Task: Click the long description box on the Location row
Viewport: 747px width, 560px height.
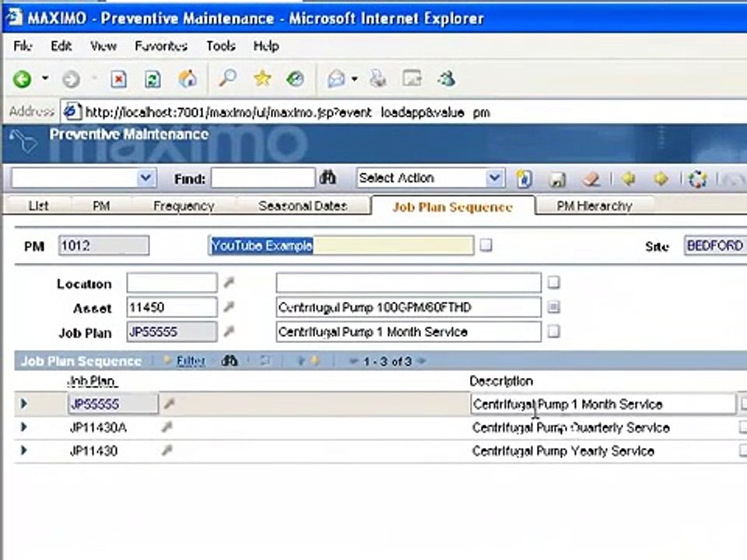Action: [553, 282]
